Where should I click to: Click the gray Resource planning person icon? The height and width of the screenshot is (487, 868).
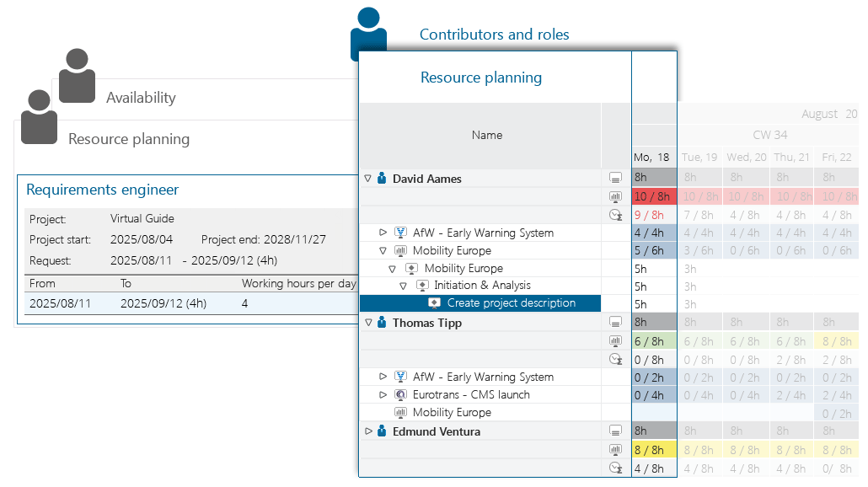pyautogui.click(x=39, y=117)
